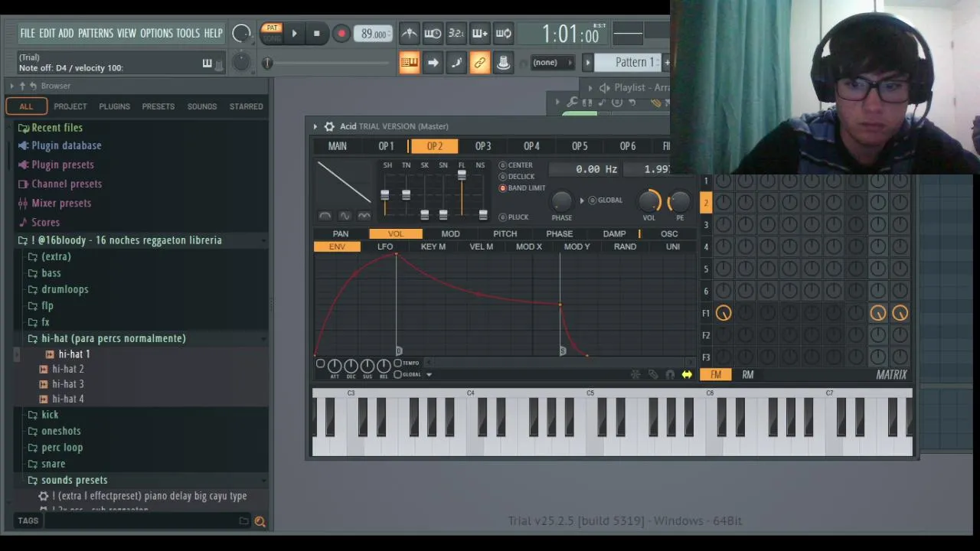Expand the Channel presets entry

pyautogui.click(x=66, y=184)
